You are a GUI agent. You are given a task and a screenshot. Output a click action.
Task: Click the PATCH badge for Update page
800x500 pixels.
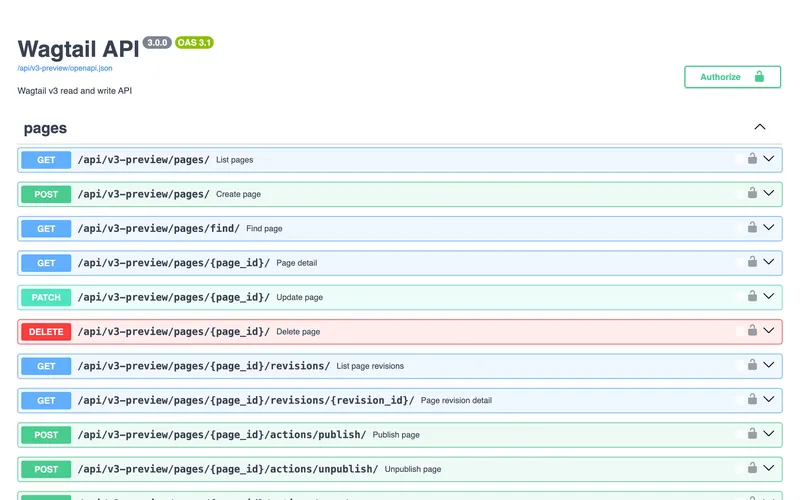pyautogui.click(x=46, y=297)
